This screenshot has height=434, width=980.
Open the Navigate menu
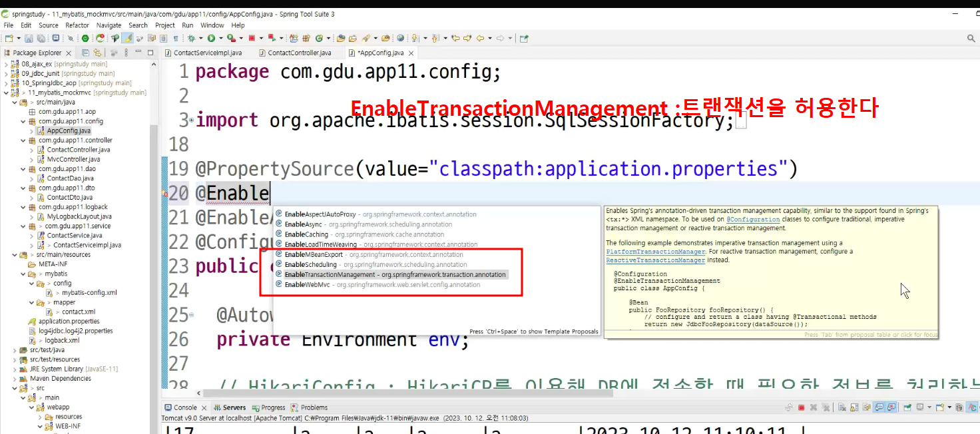[x=109, y=25]
